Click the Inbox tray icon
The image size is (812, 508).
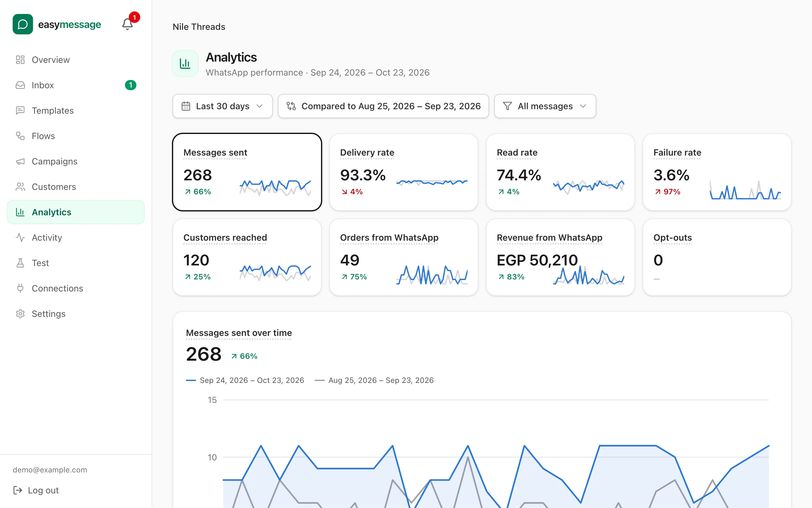pyautogui.click(x=21, y=85)
